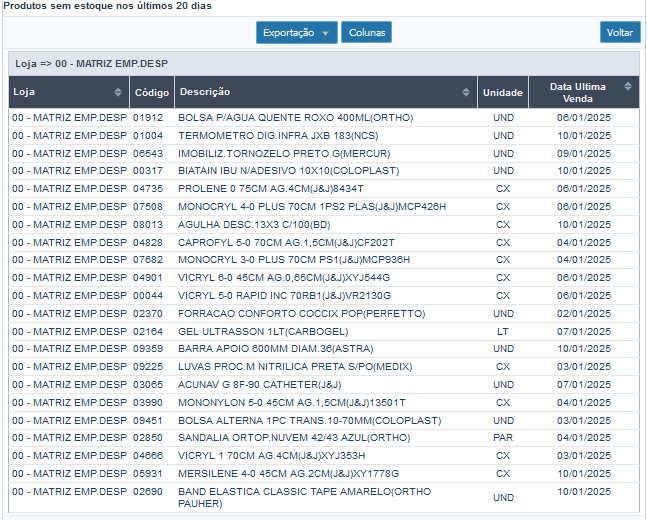647x520 pixels.
Task: Select description IMOBILIZ.TORNOZELO PRETO G(MERCUR)
Action: pos(284,154)
